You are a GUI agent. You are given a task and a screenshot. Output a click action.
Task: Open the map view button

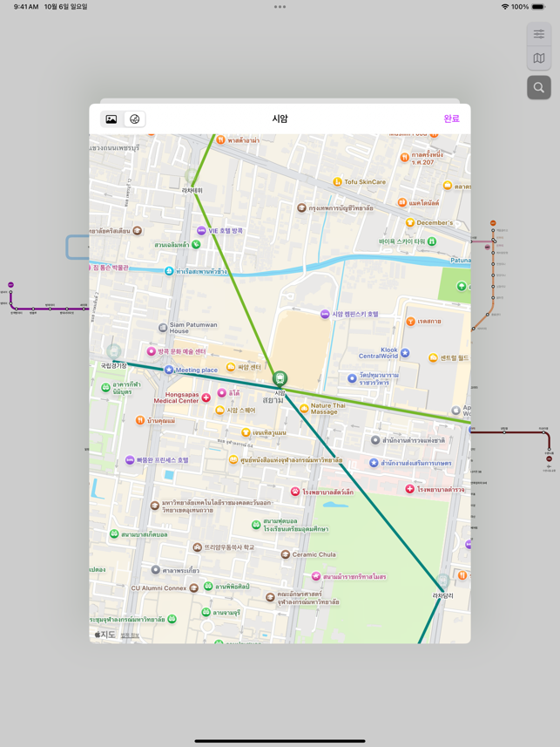[x=538, y=58]
